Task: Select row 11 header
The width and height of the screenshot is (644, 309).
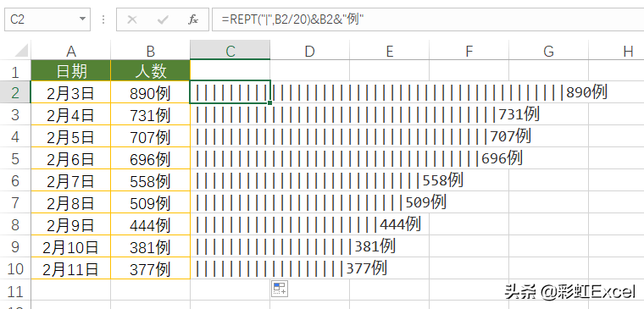Action: tap(15, 291)
